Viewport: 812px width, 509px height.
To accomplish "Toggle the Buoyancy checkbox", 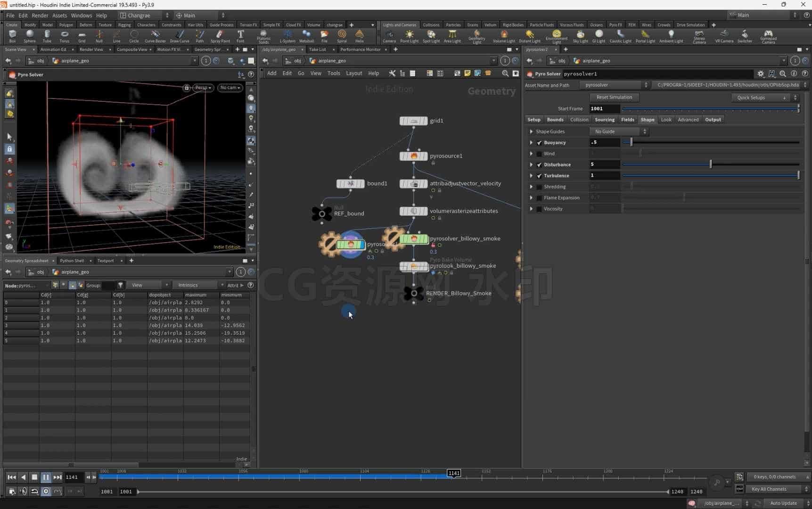I will coord(539,143).
